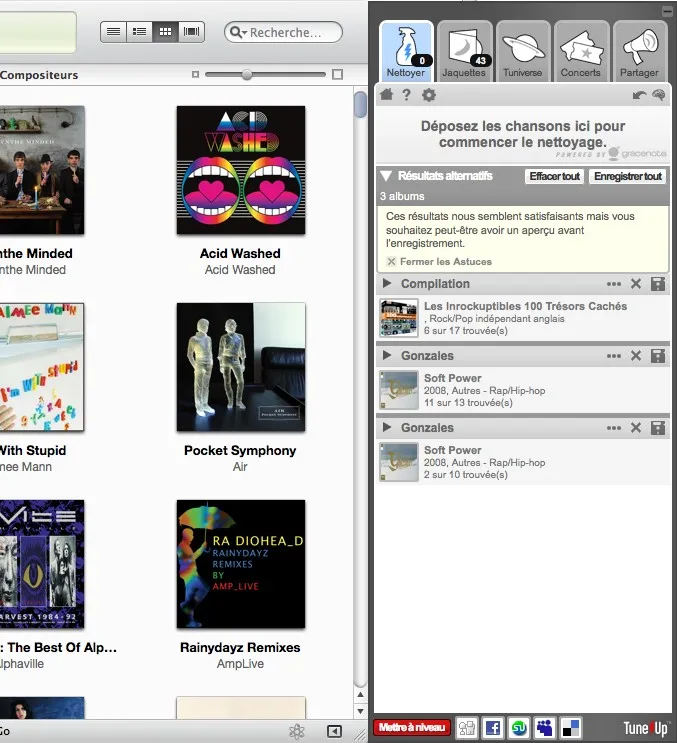Click Soft Power thumbnail, 11 sur 13
The height and width of the screenshot is (743, 677).
(x=399, y=390)
